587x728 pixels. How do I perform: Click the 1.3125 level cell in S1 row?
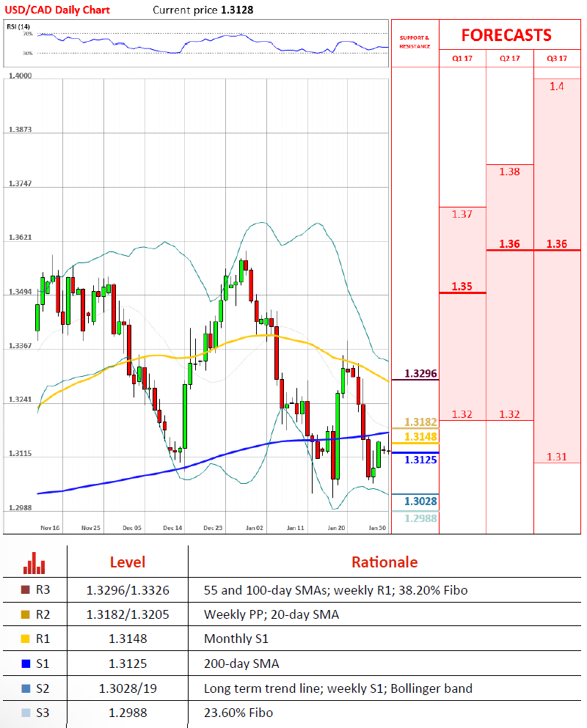pyautogui.click(x=128, y=664)
